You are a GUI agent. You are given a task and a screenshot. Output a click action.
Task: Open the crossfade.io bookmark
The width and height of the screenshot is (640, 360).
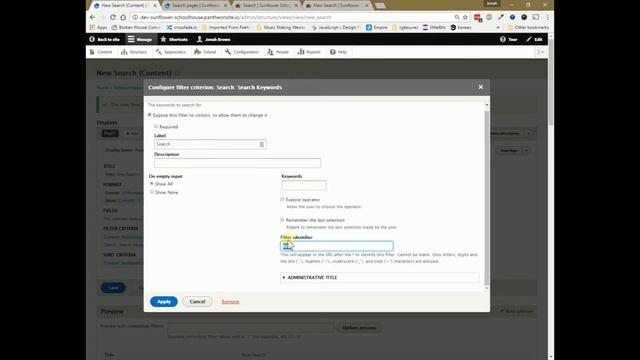pos(182,27)
